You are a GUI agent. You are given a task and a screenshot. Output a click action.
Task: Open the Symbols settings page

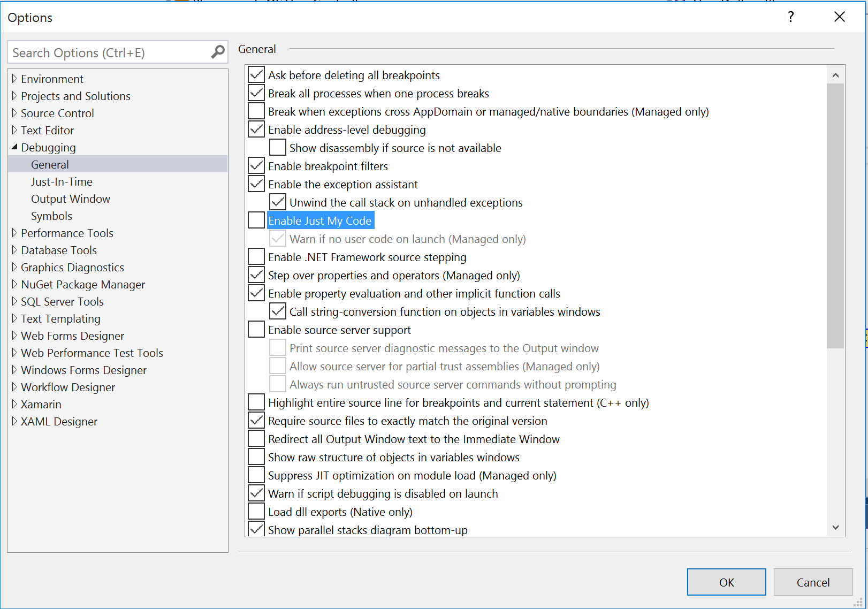tap(51, 216)
